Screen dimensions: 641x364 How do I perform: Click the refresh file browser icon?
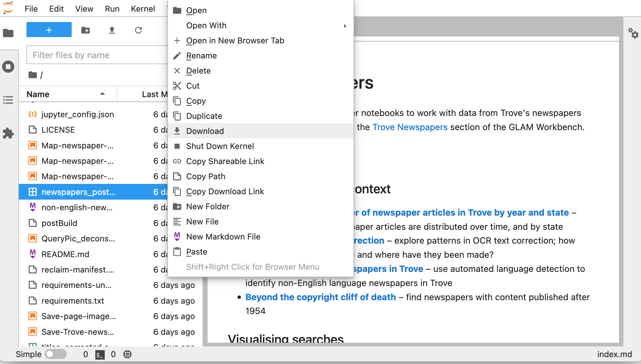tap(138, 30)
